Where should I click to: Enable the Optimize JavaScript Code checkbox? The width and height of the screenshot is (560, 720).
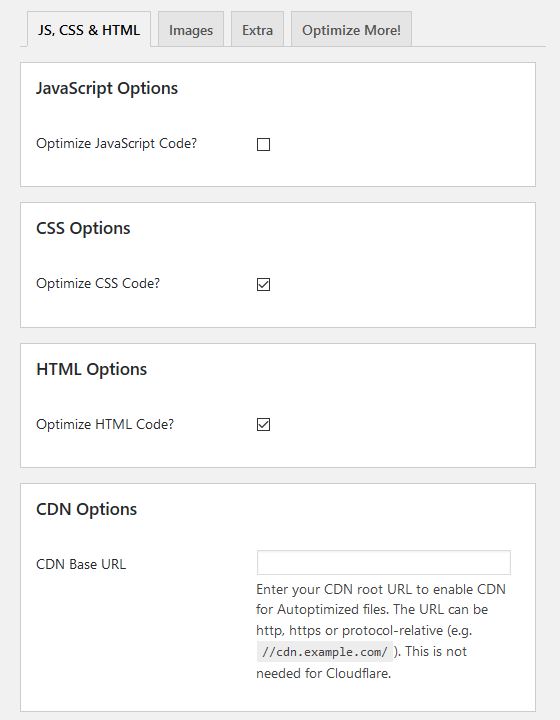(x=263, y=145)
